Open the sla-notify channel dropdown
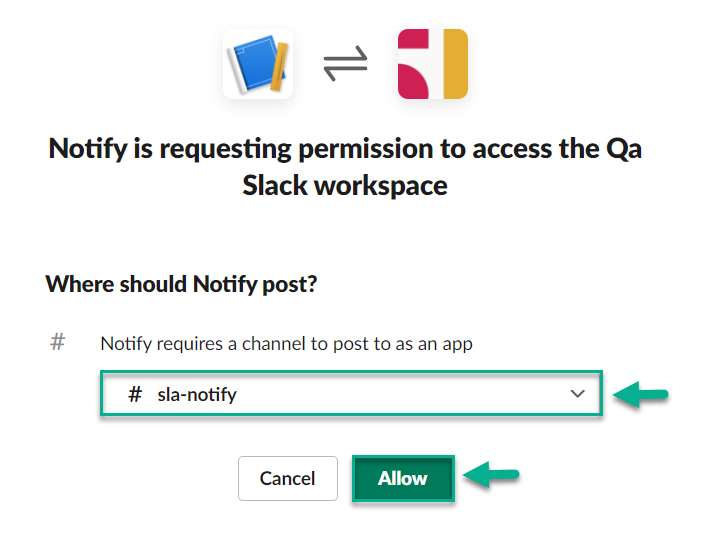The width and height of the screenshot is (706, 534). coord(350,394)
